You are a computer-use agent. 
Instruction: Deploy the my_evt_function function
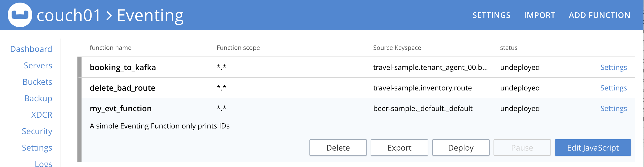[461, 148]
